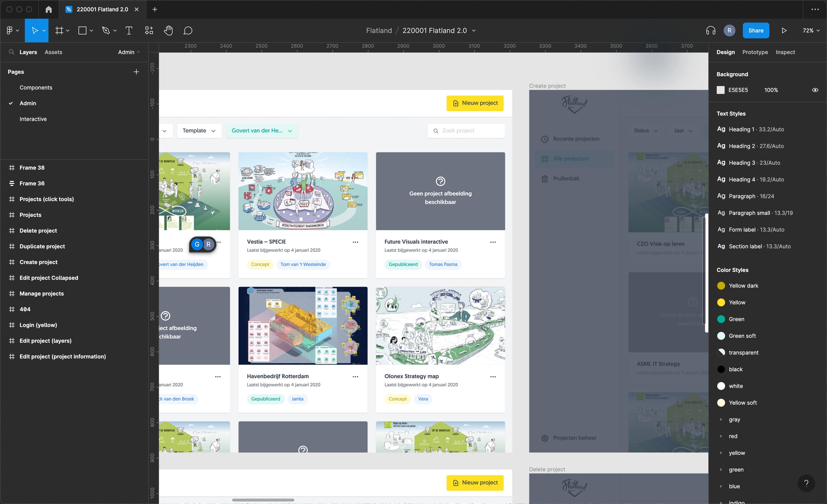Open the Status filter dropdown
The image size is (827, 504).
click(645, 131)
